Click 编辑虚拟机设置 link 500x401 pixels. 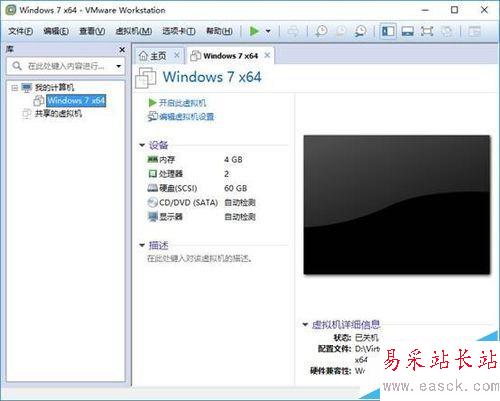click(x=187, y=117)
